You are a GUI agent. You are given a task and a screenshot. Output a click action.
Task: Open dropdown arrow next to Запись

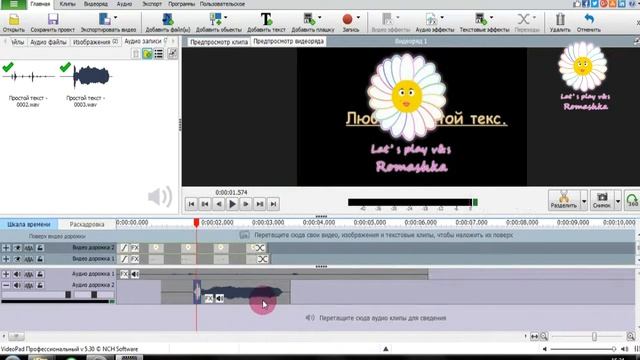pyautogui.click(x=358, y=18)
